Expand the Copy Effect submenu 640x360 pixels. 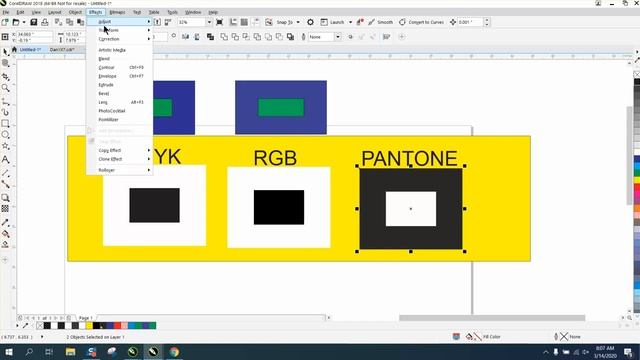pos(120,150)
